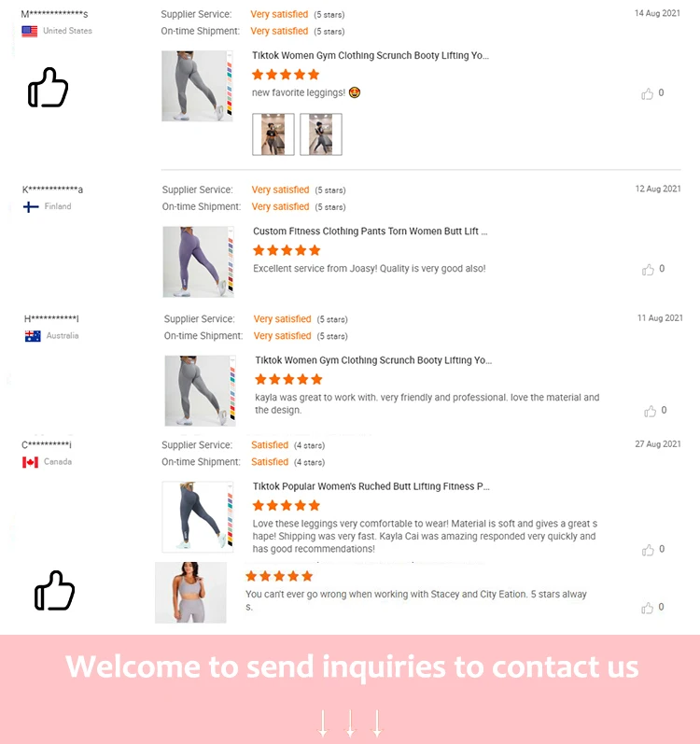Open purple leggings product image in Finland review

[x=198, y=261]
